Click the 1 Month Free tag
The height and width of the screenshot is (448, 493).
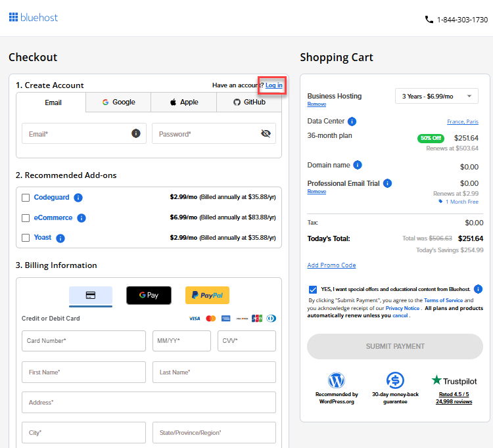pyautogui.click(x=459, y=202)
